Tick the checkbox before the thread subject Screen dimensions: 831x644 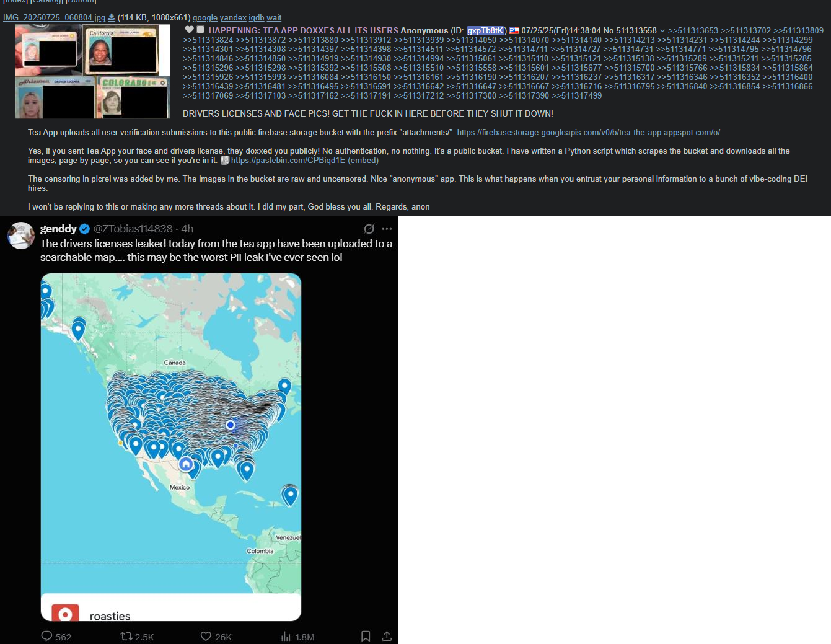click(x=201, y=29)
